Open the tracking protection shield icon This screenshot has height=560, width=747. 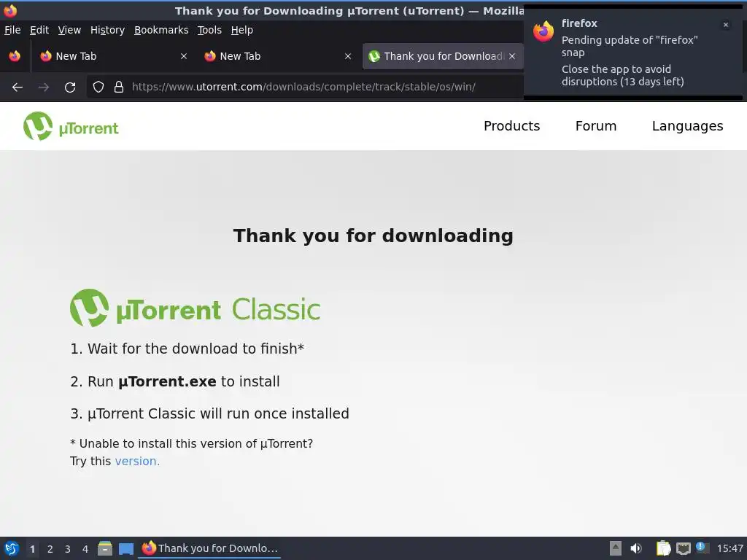pos(98,87)
